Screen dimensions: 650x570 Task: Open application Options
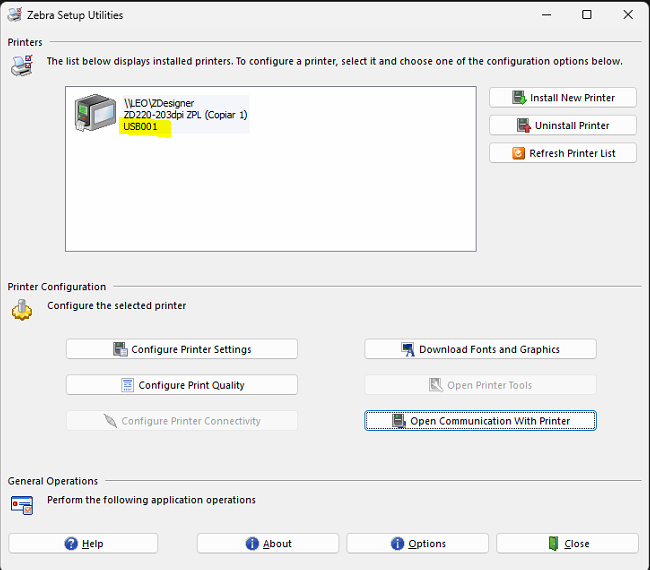tap(417, 543)
